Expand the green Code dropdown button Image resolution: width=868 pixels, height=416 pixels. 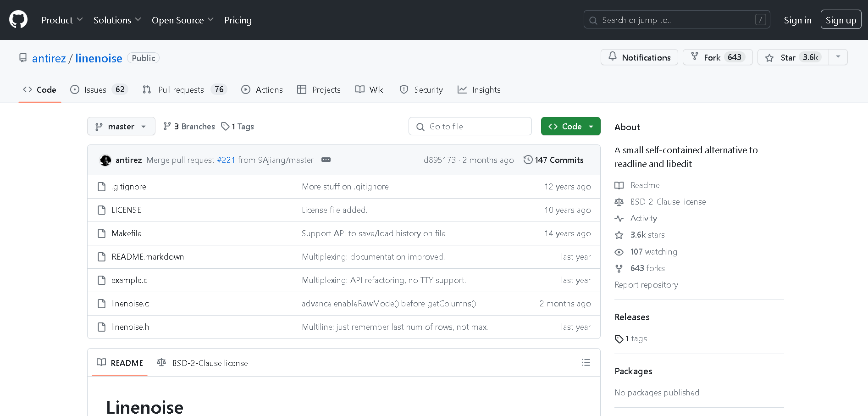(570, 127)
